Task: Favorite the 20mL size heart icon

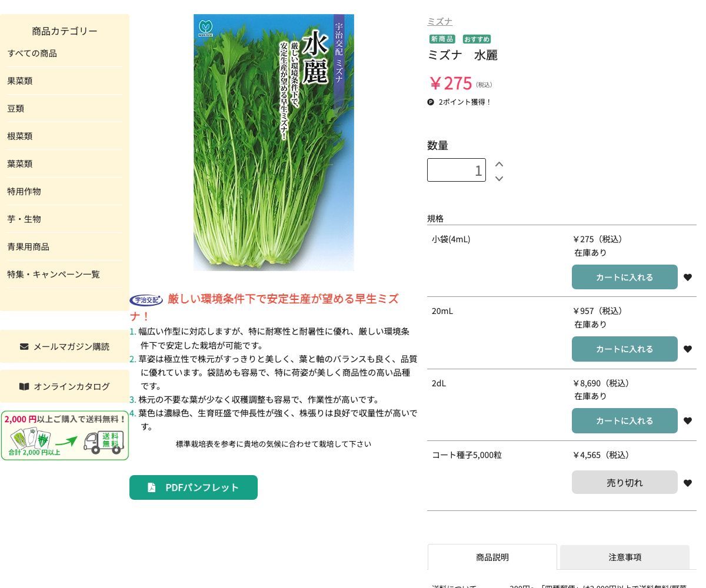Action: (687, 349)
